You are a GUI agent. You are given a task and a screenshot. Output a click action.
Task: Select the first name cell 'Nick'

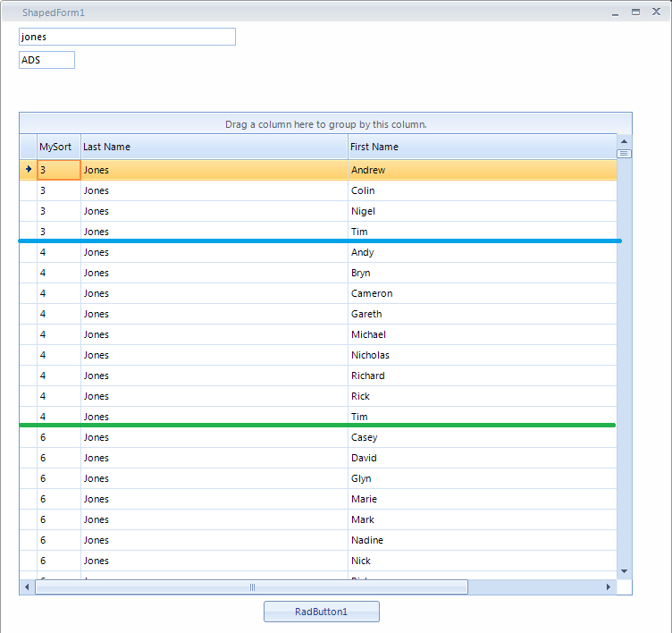[483, 561]
